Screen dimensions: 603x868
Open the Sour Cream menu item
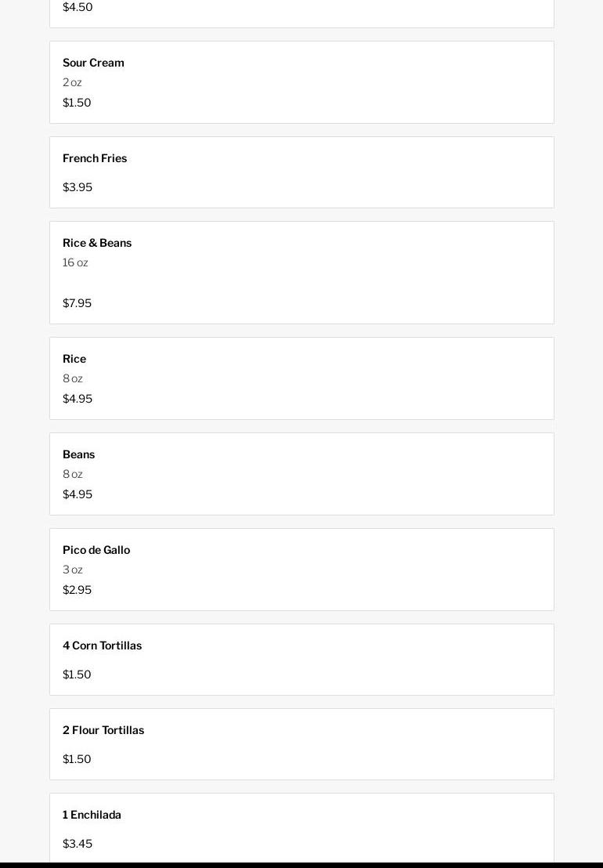click(x=93, y=63)
